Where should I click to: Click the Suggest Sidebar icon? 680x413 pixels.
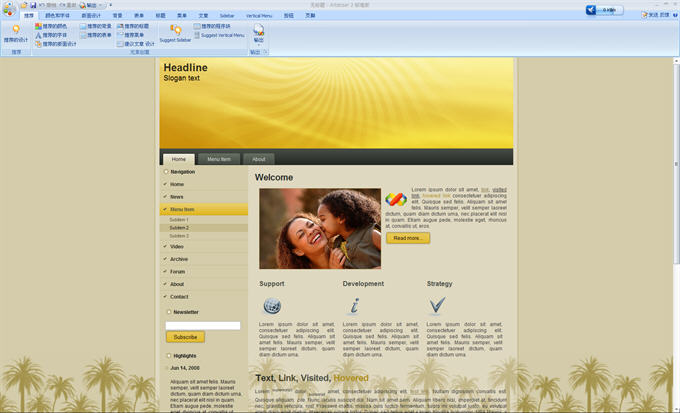click(x=175, y=30)
